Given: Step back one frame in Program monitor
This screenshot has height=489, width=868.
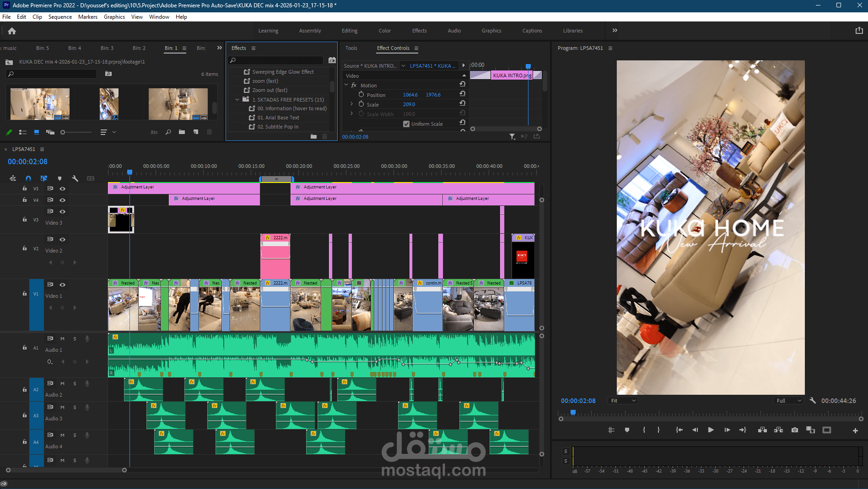Looking at the screenshot, I should (695, 430).
